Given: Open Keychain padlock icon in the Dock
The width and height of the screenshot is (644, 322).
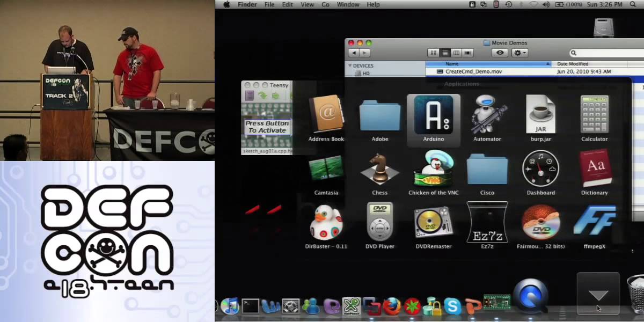Looking at the screenshot, I should click(433, 307).
